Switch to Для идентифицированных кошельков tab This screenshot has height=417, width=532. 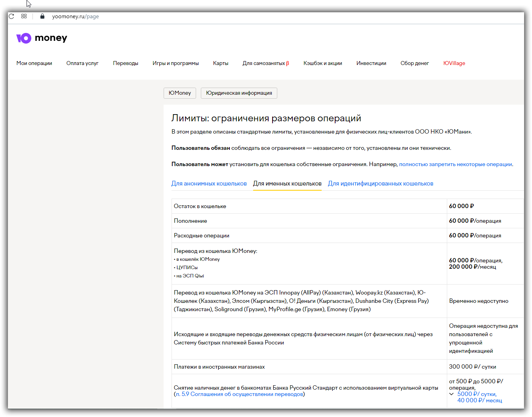click(x=381, y=184)
